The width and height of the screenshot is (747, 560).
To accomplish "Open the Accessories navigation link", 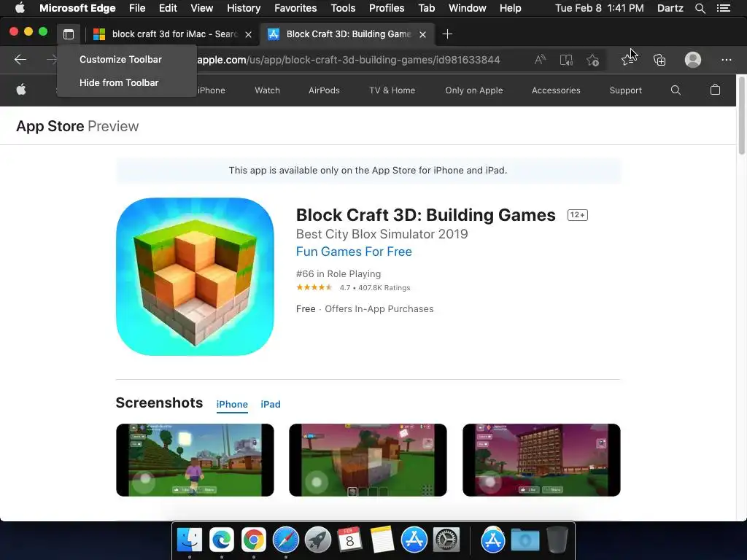I will tap(556, 90).
